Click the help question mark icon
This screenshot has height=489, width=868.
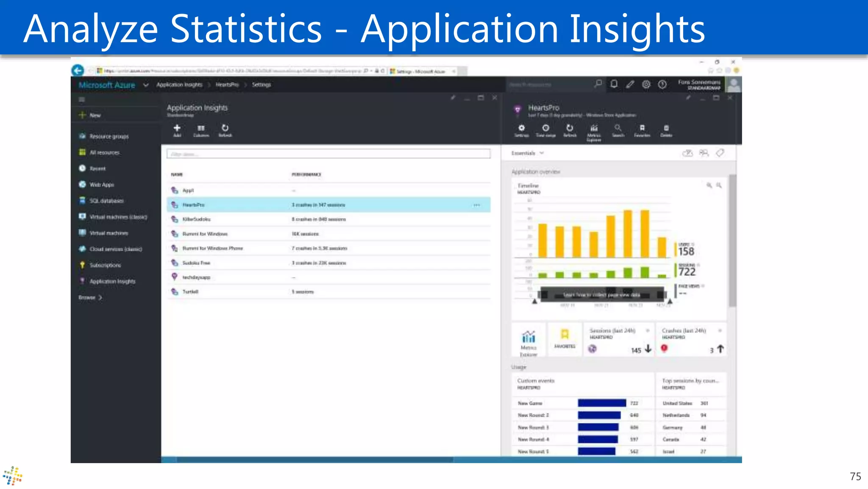[662, 84]
